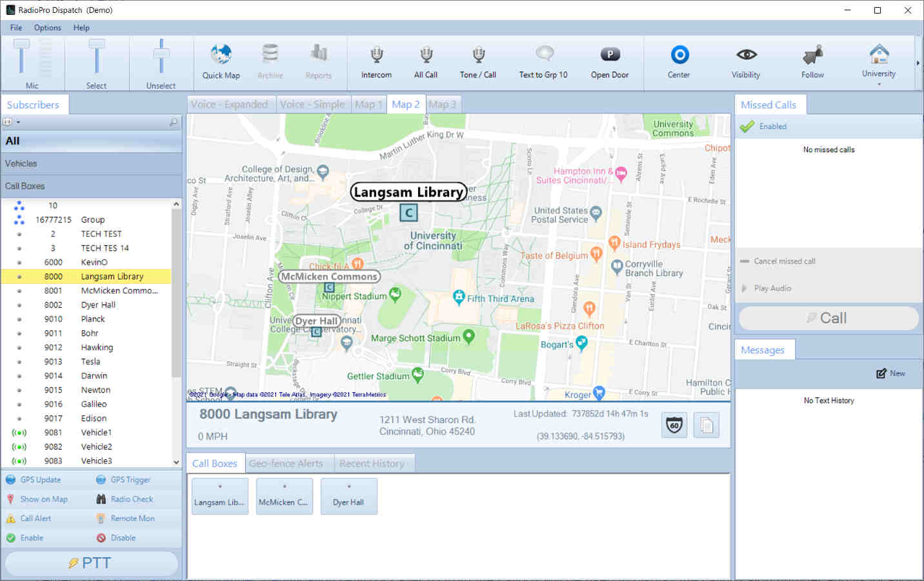Viewport: 924px width, 581px height.
Task: Adjust the Mic volume slider
Action: coord(21,44)
